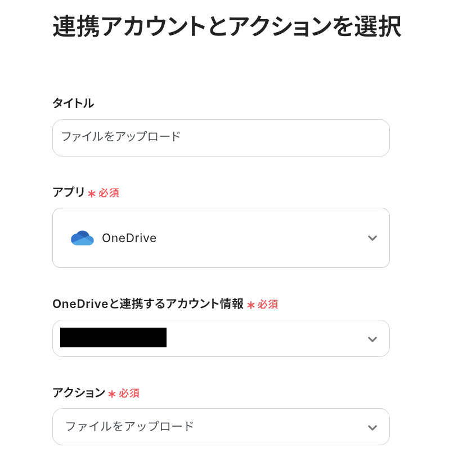Click the 必須 marker beside アクション
The image size is (476, 474).
point(129,393)
